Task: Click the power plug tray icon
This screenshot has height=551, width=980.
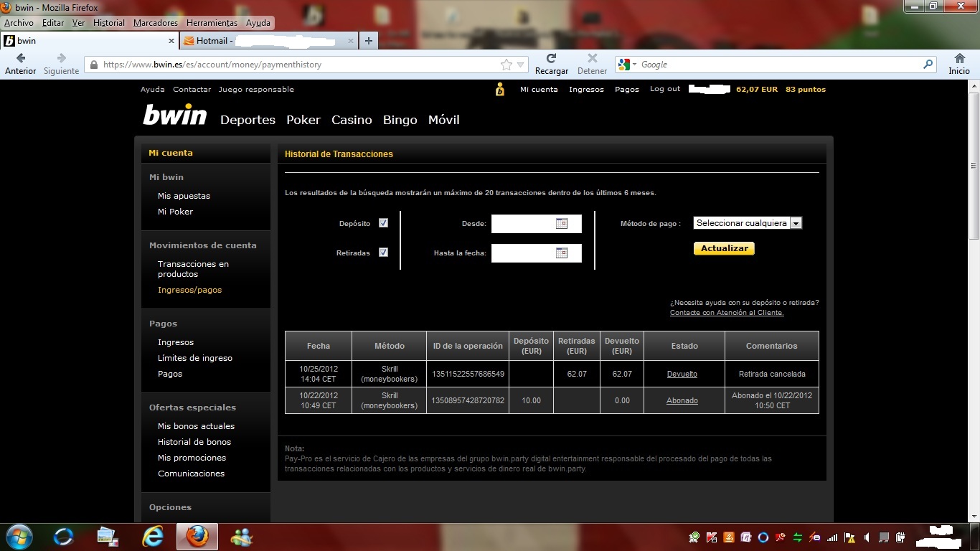Action: [901, 537]
